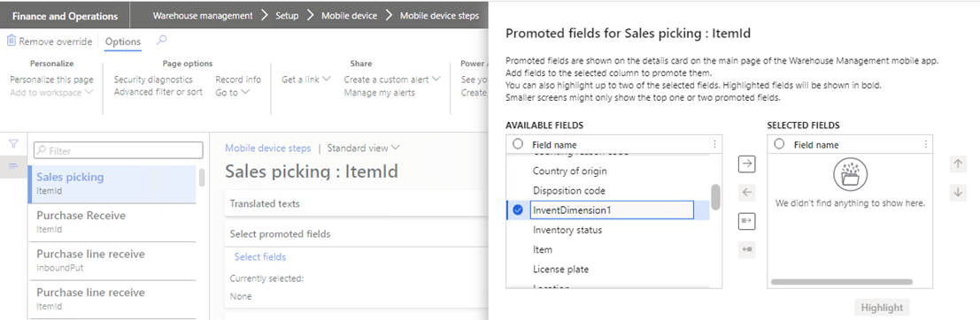Open the Standard view dropdown

364,148
